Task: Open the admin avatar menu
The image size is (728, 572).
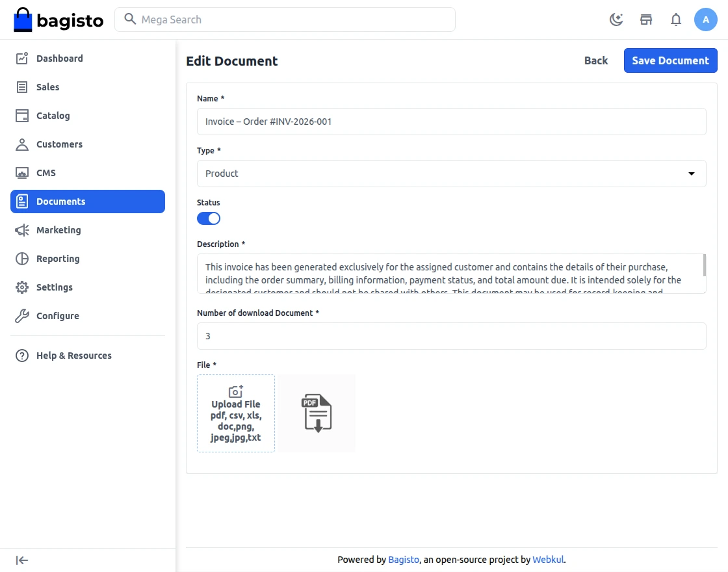Action: (x=705, y=19)
